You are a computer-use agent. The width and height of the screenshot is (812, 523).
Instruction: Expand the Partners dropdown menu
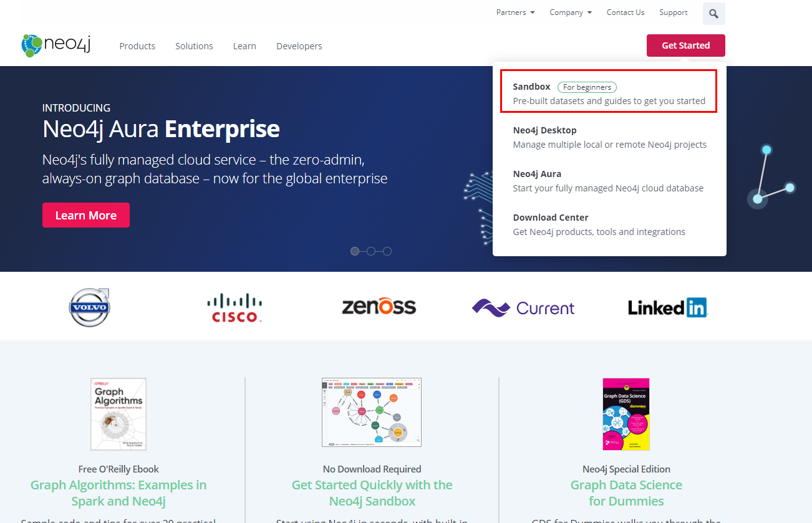[515, 12]
